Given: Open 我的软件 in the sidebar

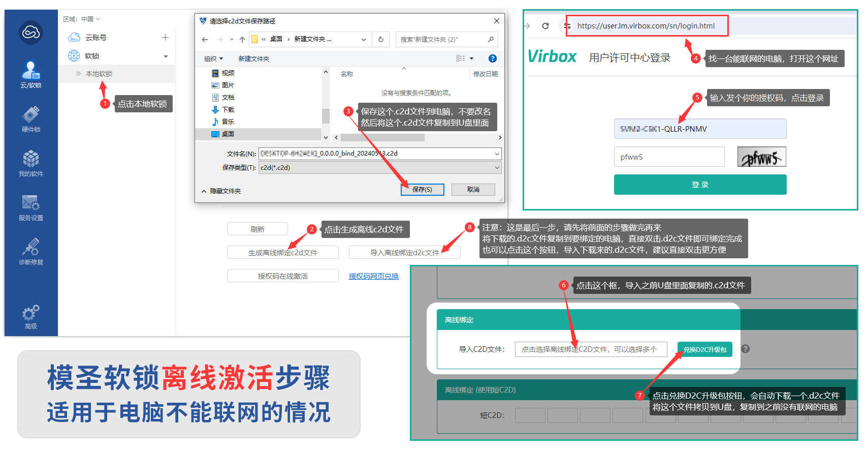Looking at the screenshot, I should click(30, 163).
